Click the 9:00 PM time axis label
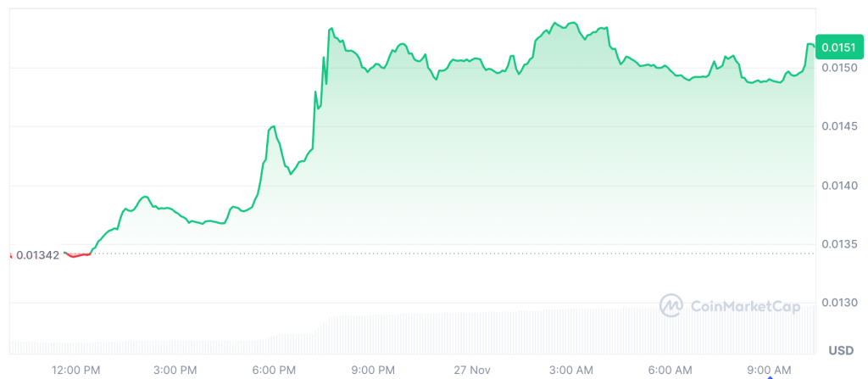This screenshot has width=868, height=379. (x=373, y=370)
